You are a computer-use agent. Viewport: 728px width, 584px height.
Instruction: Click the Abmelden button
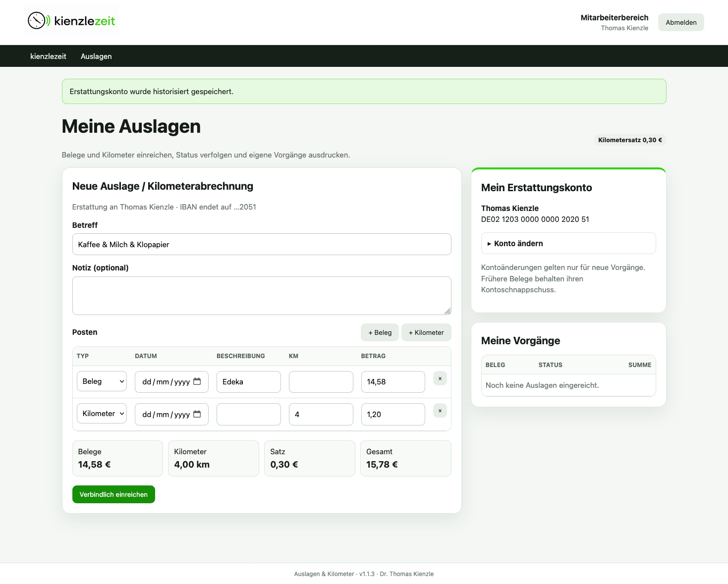681,22
